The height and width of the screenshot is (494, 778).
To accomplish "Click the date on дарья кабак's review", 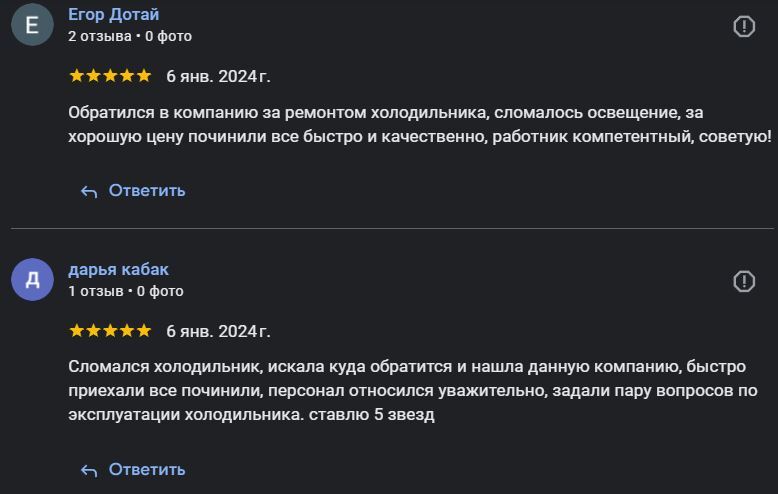I will (x=218, y=331).
